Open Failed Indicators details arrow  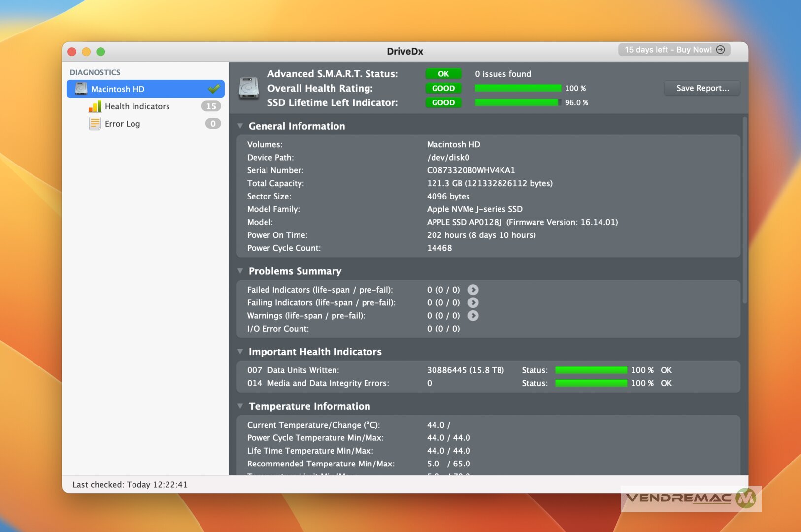click(x=473, y=290)
